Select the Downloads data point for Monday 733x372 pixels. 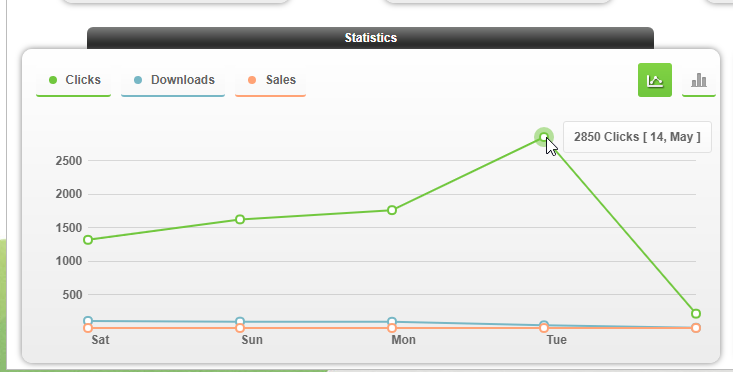click(392, 322)
